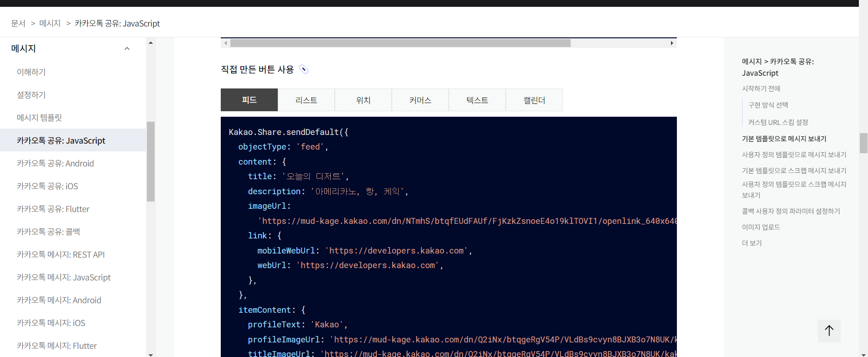This screenshot has width=868, height=357.
Task: Jump to 기본 템플릿으로 스크랩 메시지 보내기
Action: pyautogui.click(x=794, y=171)
